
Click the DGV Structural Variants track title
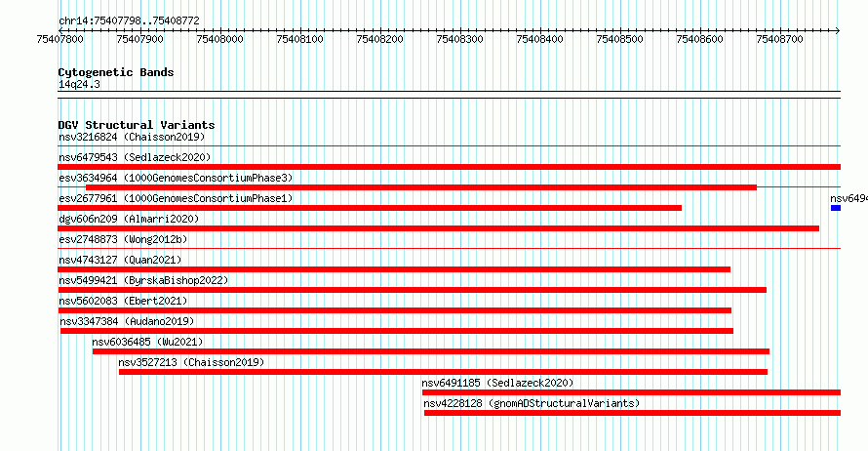pos(137,125)
